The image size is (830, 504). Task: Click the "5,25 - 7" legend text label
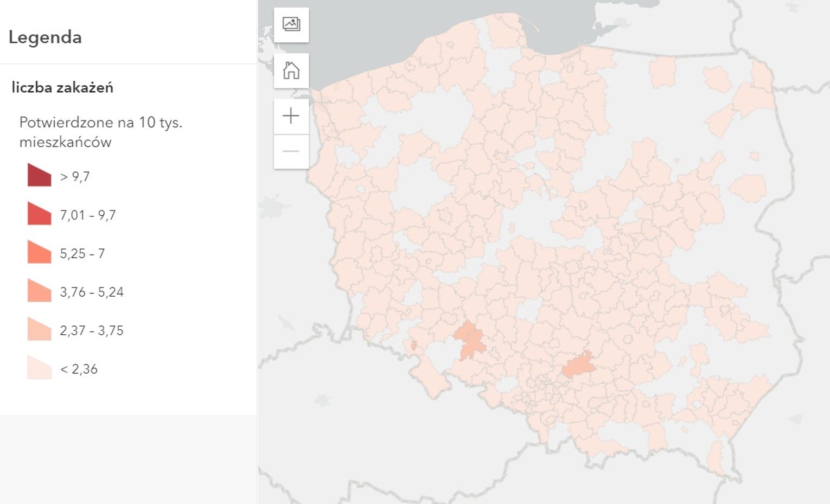click(x=82, y=253)
